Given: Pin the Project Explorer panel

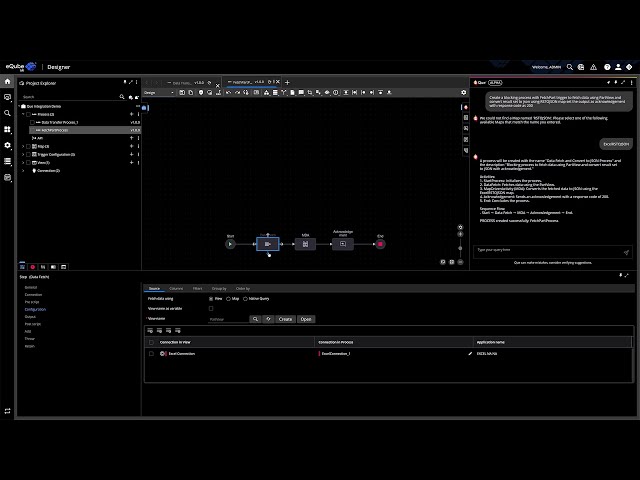Looking at the screenshot, I should click(x=125, y=82).
